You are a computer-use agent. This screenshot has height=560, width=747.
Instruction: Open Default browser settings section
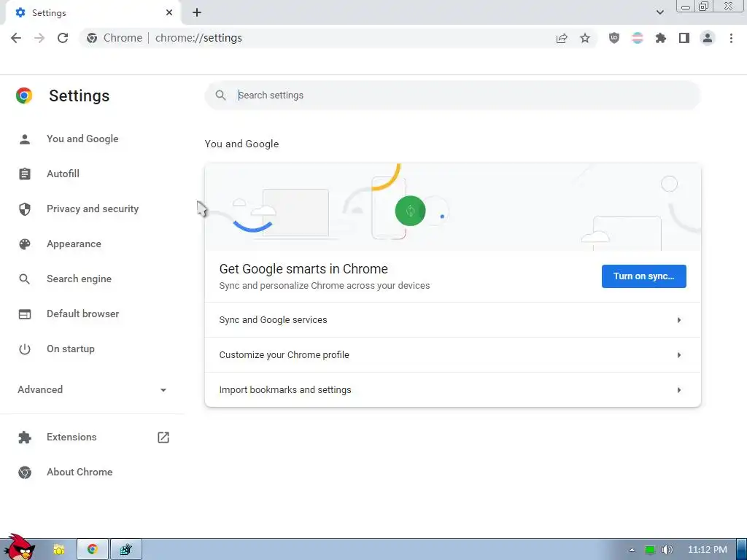tap(83, 314)
